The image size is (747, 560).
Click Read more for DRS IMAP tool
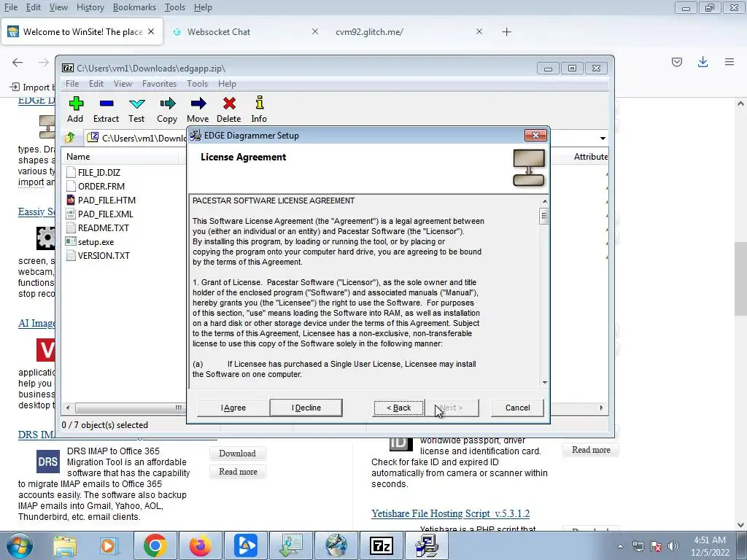(238, 472)
